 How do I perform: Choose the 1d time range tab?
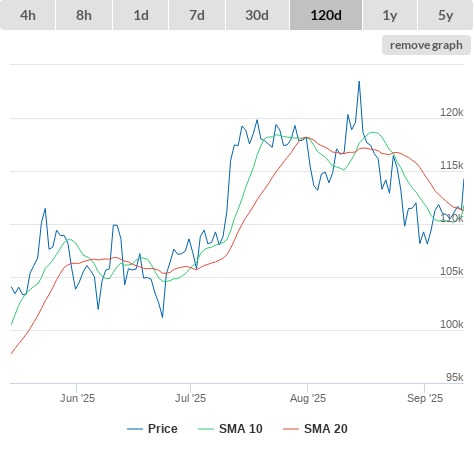click(x=141, y=15)
